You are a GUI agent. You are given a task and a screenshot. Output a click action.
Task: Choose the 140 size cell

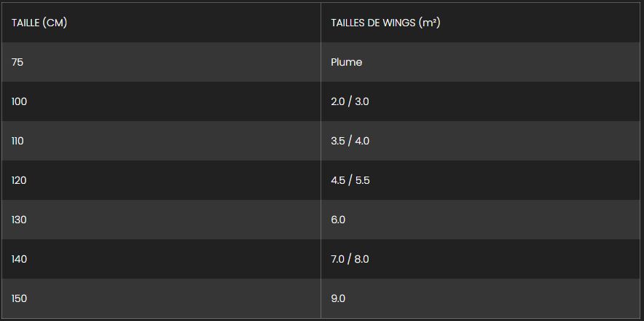click(x=19, y=259)
